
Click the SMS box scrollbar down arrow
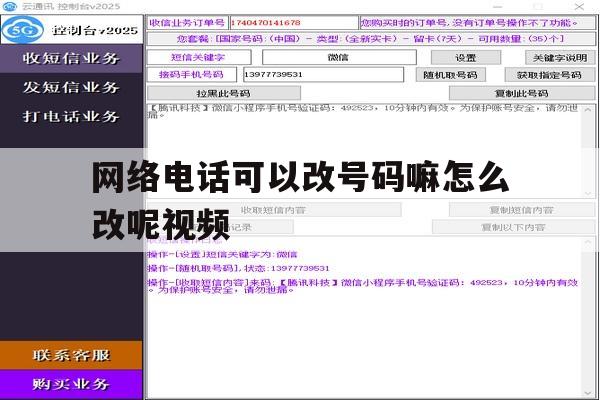tap(588, 193)
